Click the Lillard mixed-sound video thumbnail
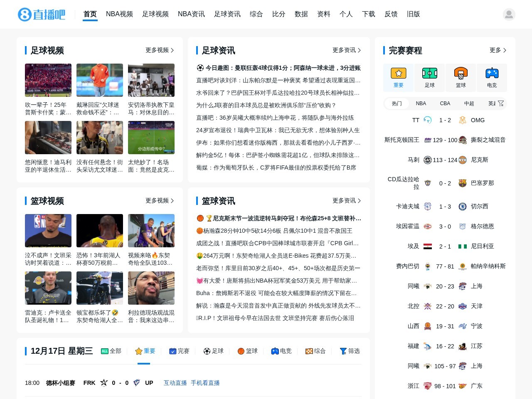This screenshot has height=399, width=532. [x=151, y=288]
